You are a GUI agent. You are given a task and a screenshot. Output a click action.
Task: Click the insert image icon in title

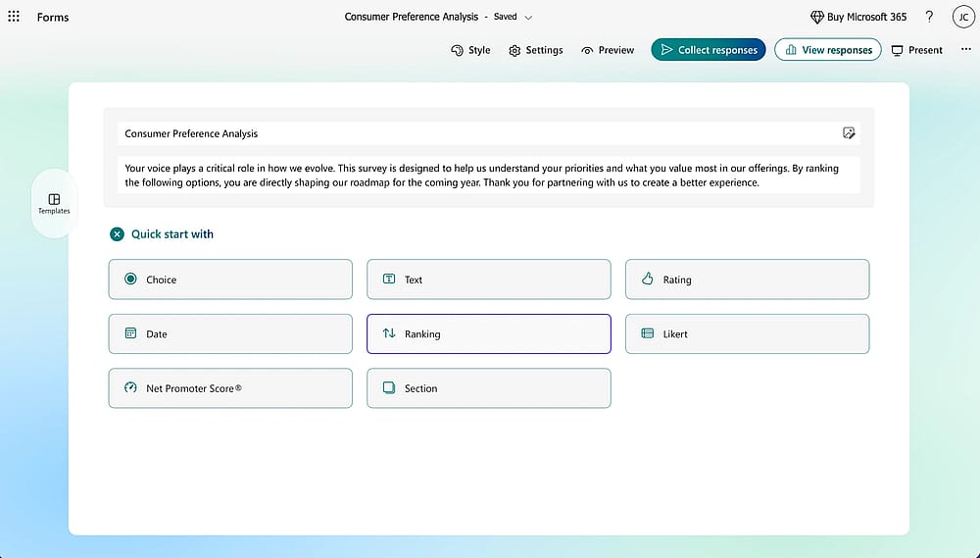[x=848, y=132]
